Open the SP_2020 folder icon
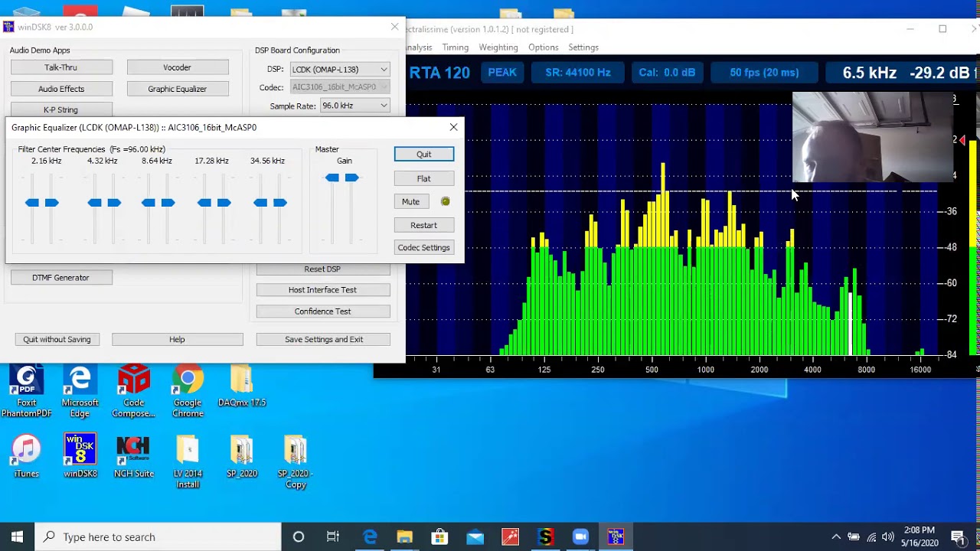The image size is (980, 551). click(241, 456)
